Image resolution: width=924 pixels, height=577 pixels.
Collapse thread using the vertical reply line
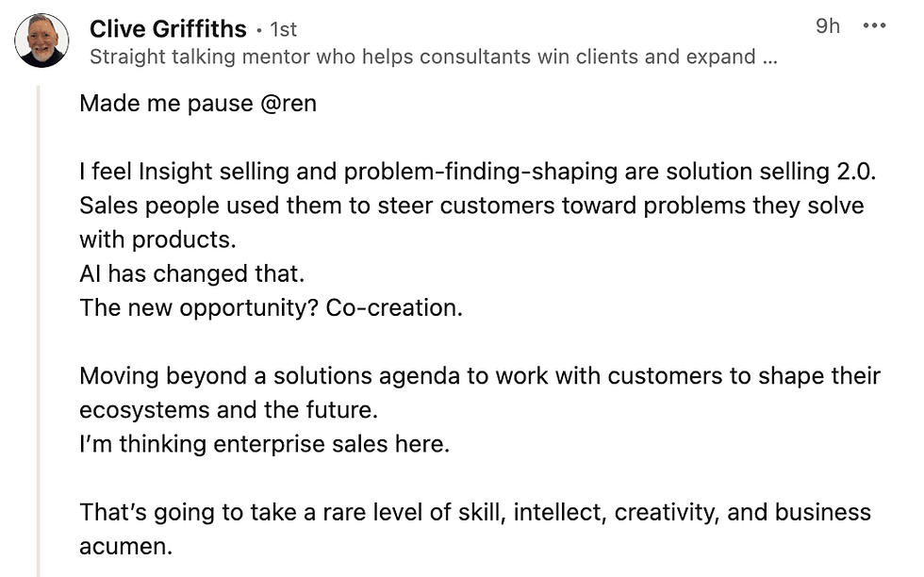tap(39, 330)
